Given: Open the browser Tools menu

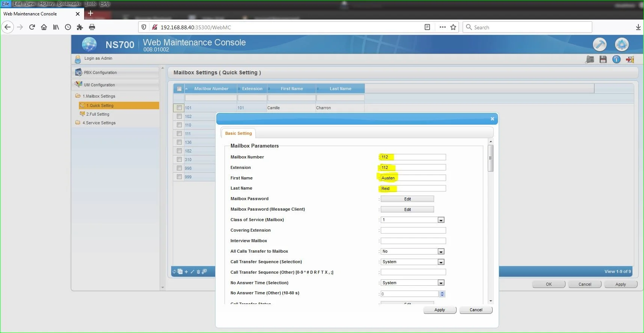Looking at the screenshot, I should (x=90, y=4).
